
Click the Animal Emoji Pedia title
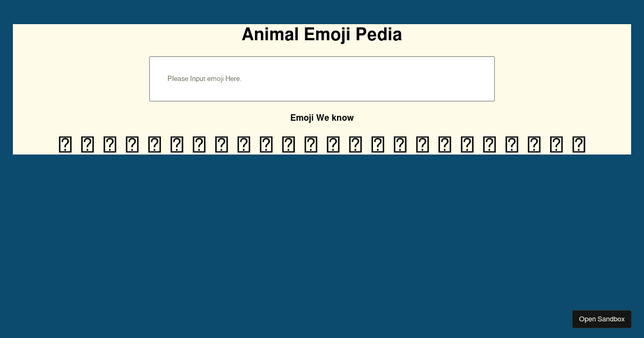tap(322, 34)
